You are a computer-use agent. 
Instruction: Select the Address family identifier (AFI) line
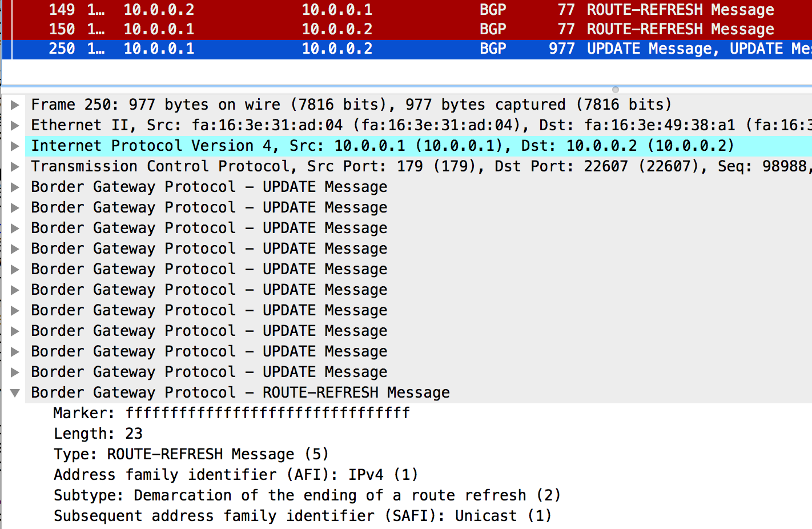click(235, 475)
